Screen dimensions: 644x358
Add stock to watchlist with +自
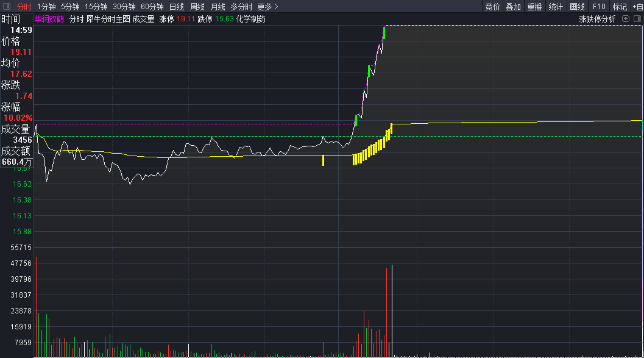(x=637, y=7)
